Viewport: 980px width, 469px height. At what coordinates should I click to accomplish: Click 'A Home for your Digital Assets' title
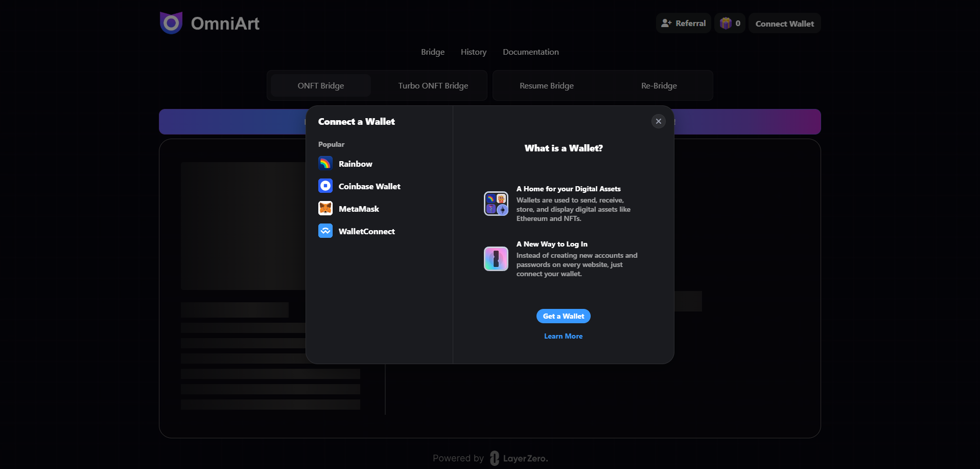pos(569,189)
